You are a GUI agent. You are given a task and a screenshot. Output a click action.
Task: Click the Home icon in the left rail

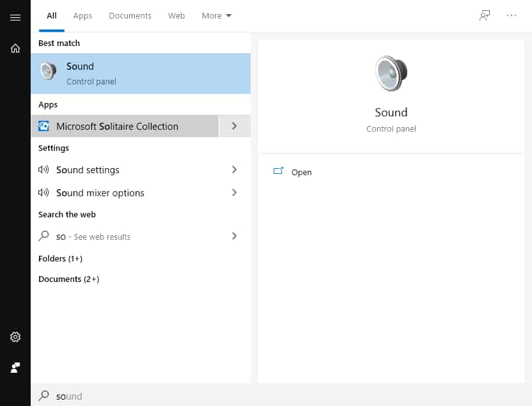click(15, 48)
